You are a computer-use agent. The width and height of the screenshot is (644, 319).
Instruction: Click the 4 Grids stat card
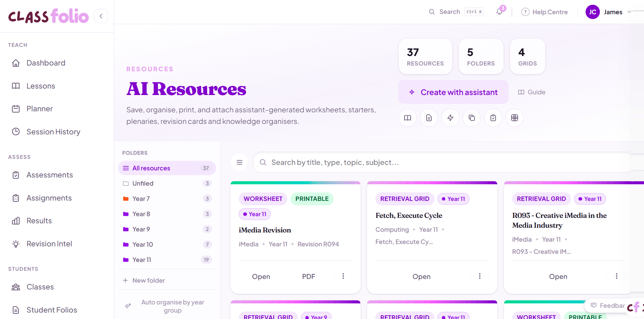527,56
